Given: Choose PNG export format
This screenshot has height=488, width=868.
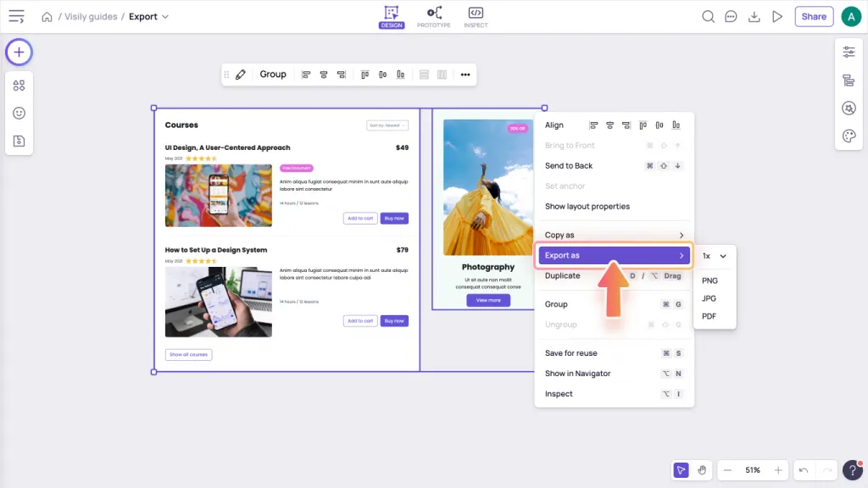Looking at the screenshot, I should pyautogui.click(x=709, y=280).
